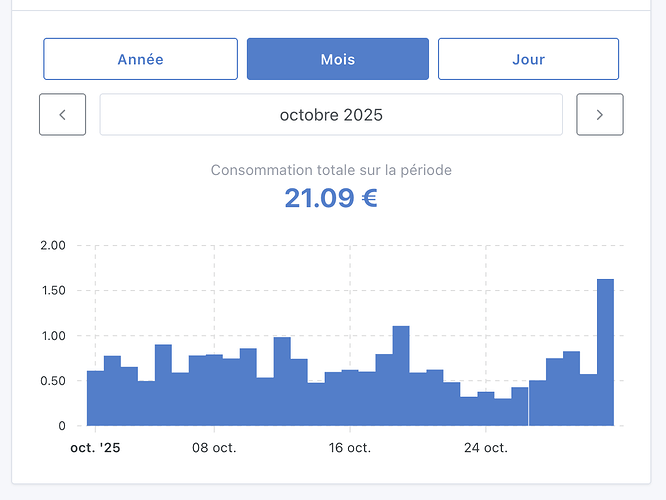
Task: Select the tallest bar at month end
Action: click(605, 352)
